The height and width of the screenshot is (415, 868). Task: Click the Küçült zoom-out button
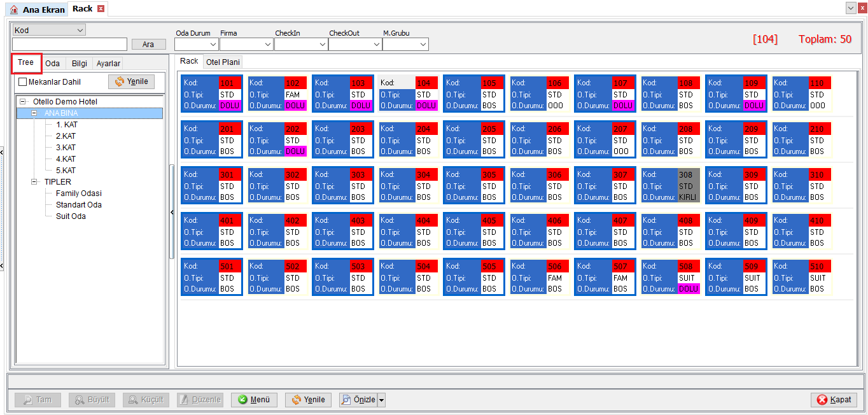pyautogui.click(x=146, y=400)
